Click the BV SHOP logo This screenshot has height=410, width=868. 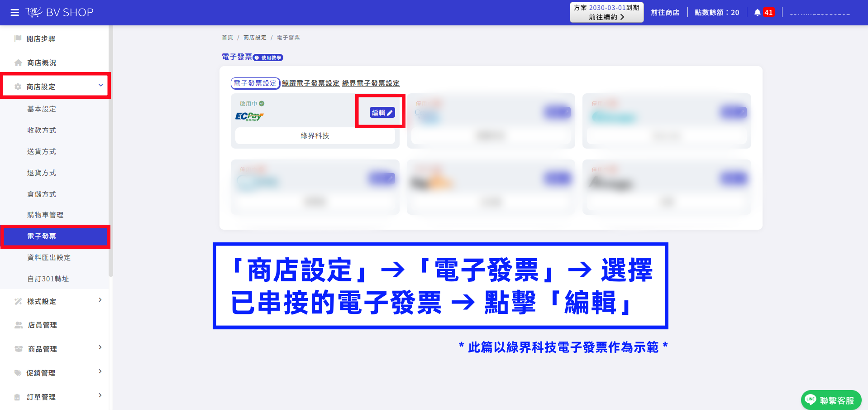click(x=60, y=12)
